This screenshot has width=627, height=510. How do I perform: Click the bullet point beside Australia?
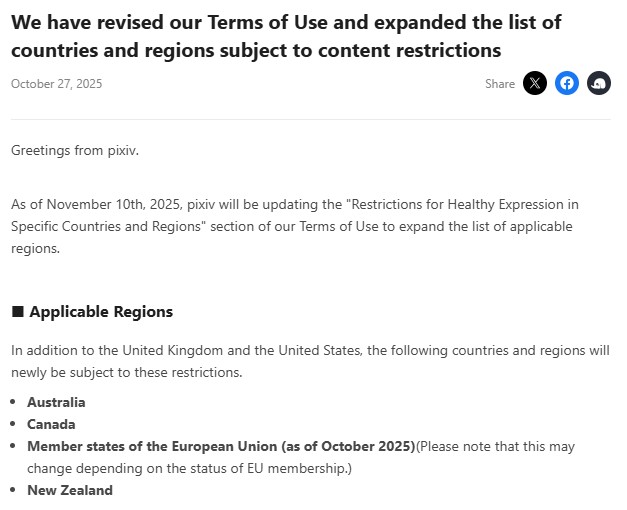coord(14,402)
